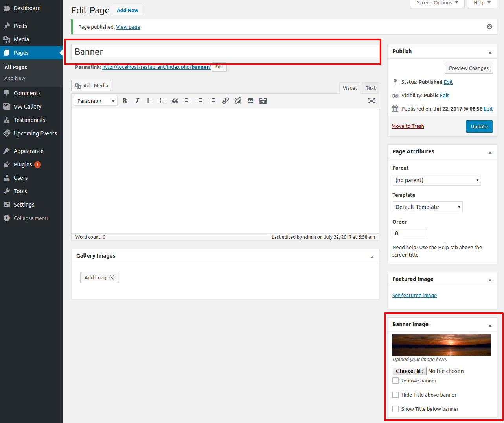Click the page title field containing Banner
504x423 pixels.
point(225,52)
